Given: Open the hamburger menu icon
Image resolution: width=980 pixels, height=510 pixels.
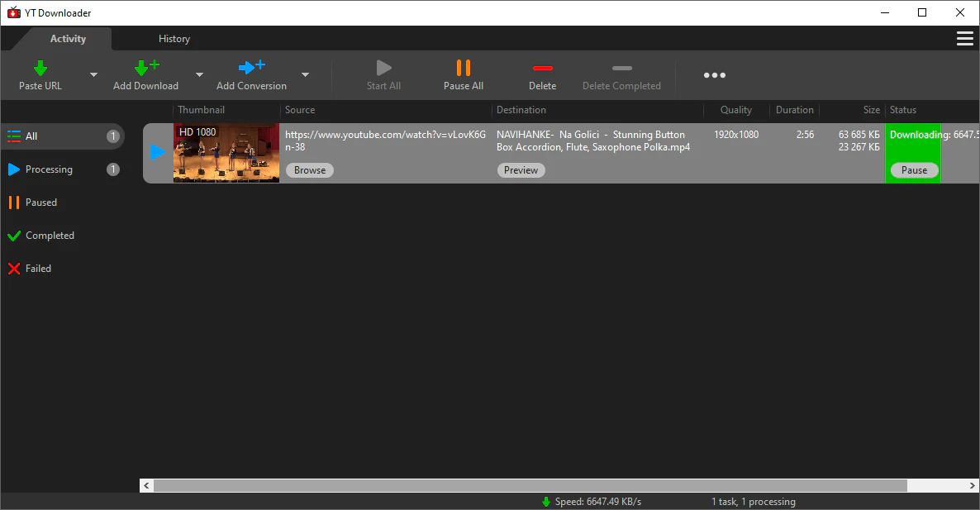Looking at the screenshot, I should click(x=963, y=39).
